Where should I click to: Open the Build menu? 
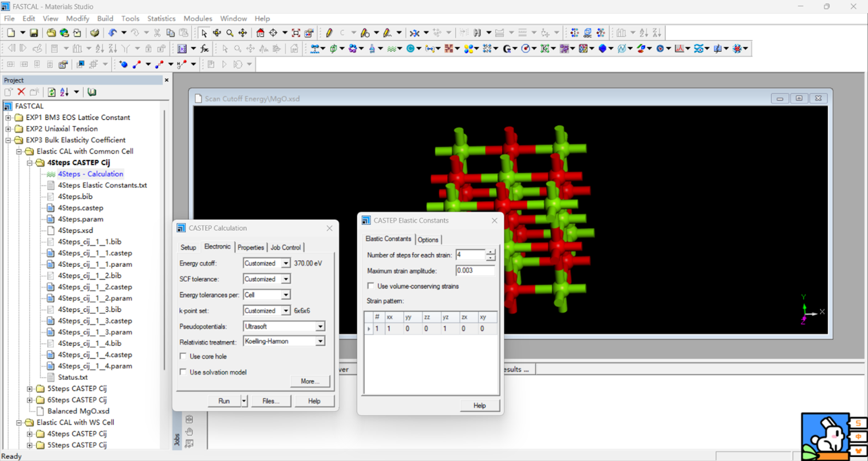[x=105, y=19]
